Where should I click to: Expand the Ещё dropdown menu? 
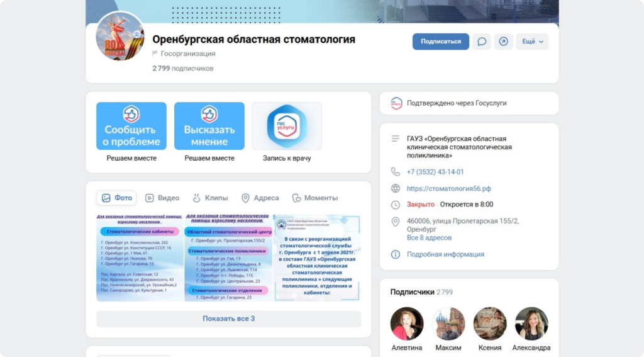coord(532,42)
